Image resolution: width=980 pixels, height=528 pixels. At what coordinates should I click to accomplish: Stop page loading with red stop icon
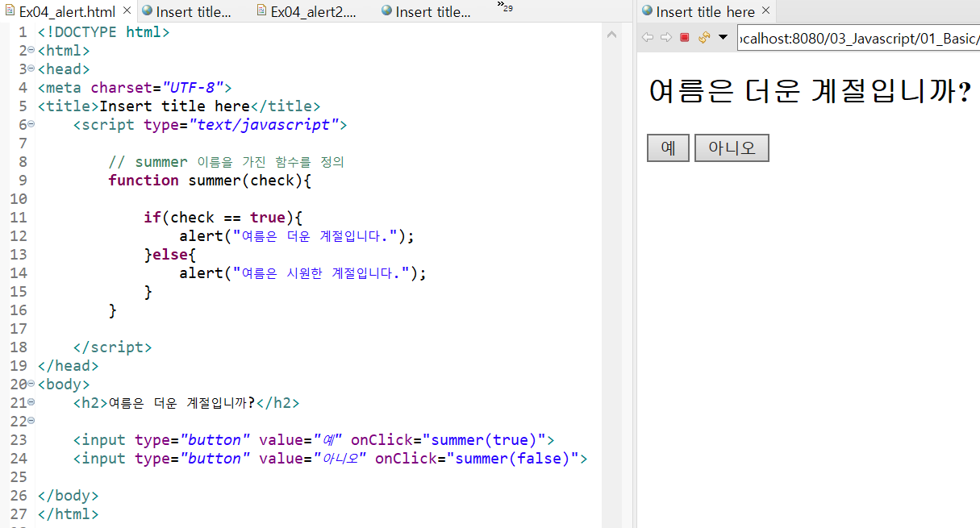point(685,38)
